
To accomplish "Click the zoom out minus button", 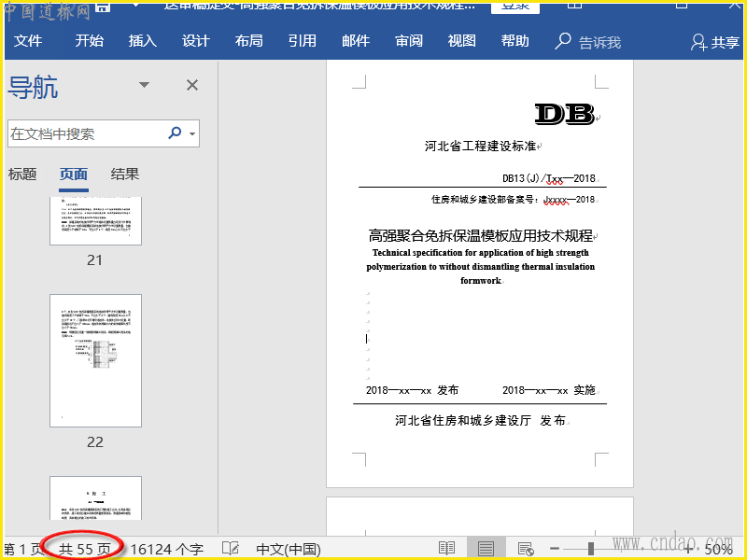I will (555, 549).
